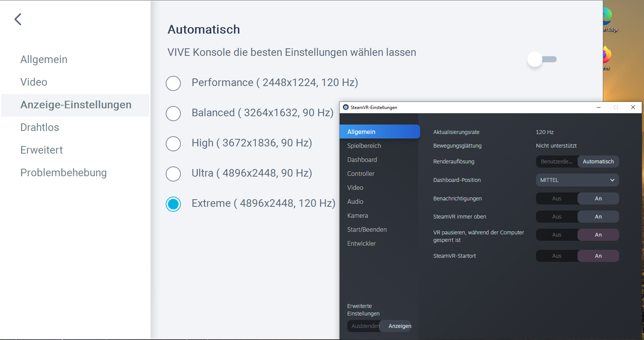Turn SteamVR immer oben on
This screenshot has height=340, width=644.
(x=598, y=217)
